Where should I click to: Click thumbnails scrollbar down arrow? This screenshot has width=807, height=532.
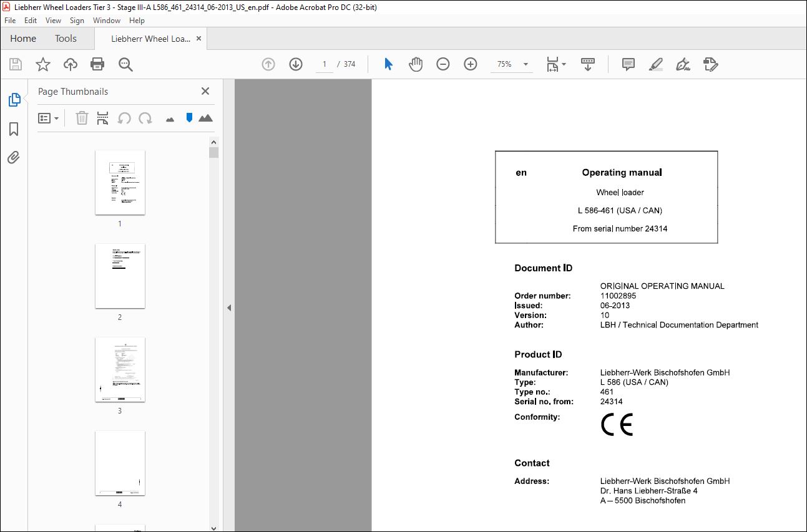tap(213, 527)
